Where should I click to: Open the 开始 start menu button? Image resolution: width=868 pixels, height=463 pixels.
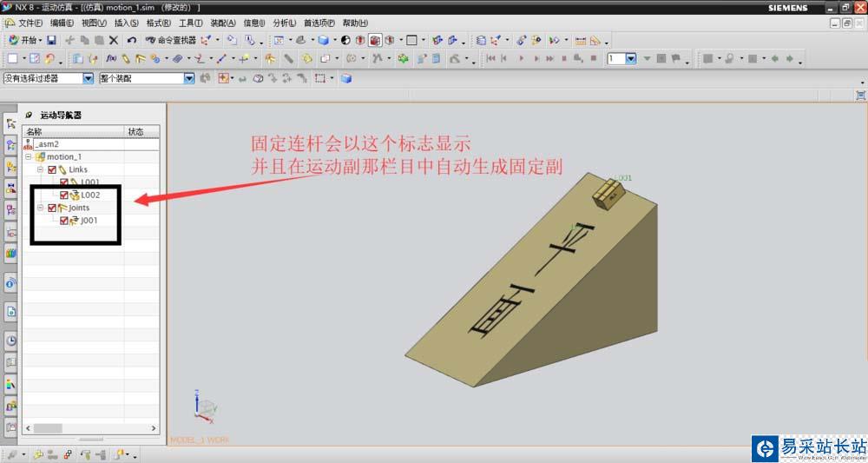click(23, 40)
